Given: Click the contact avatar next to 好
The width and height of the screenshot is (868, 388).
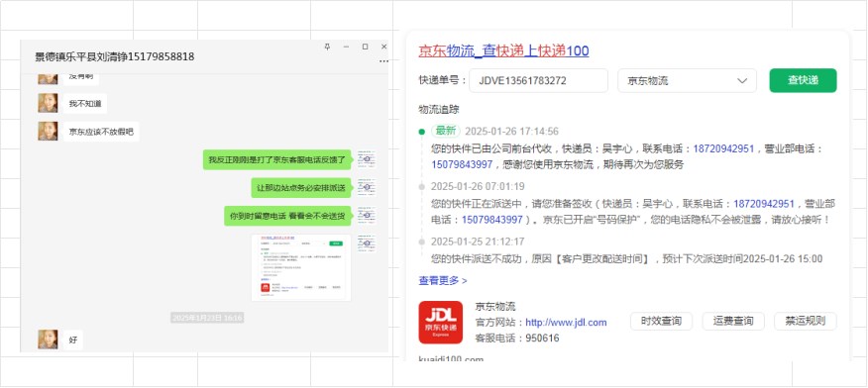Looking at the screenshot, I should 48,339.
